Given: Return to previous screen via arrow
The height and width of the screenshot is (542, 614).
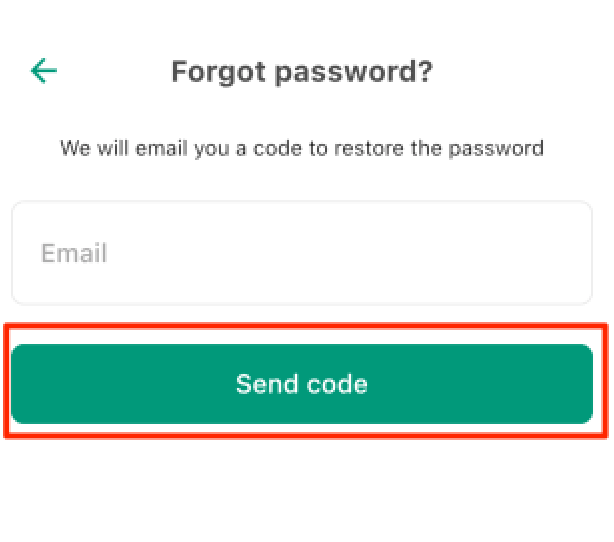Looking at the screenshot, I should click(x=44, y=71).
